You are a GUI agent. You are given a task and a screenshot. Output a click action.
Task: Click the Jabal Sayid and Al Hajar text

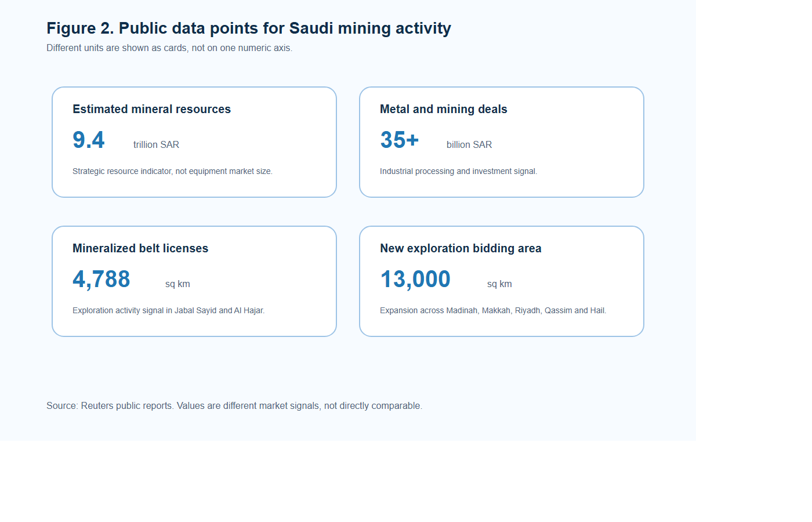168,311
